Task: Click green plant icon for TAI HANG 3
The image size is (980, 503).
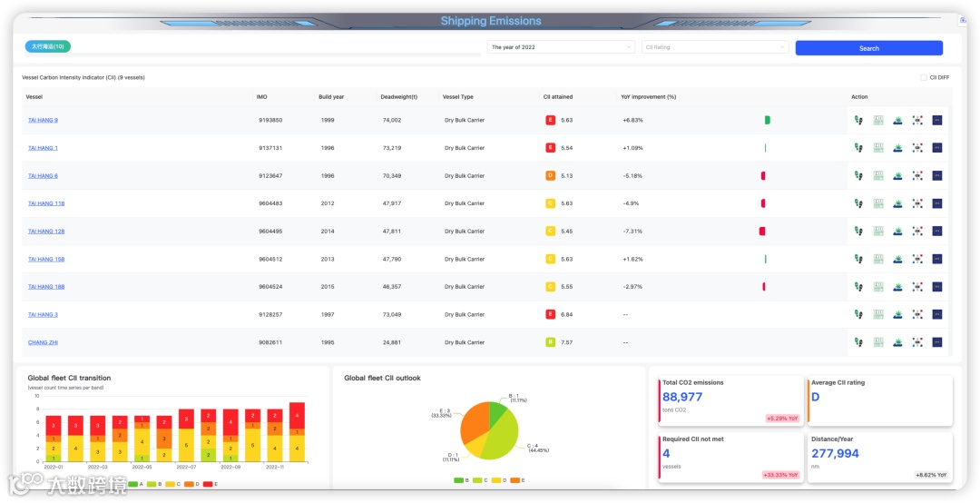Action: pos(897,315)
